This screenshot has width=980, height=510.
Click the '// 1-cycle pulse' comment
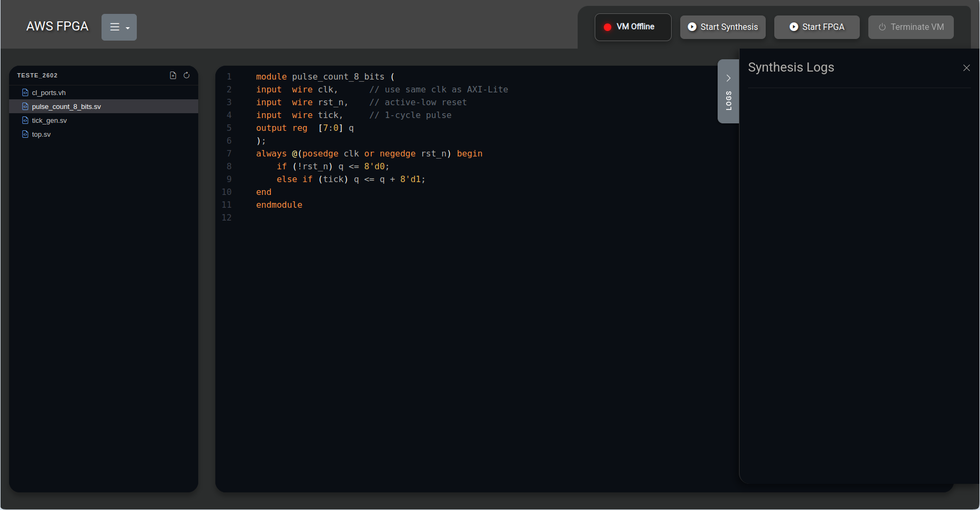coord(410,115)
